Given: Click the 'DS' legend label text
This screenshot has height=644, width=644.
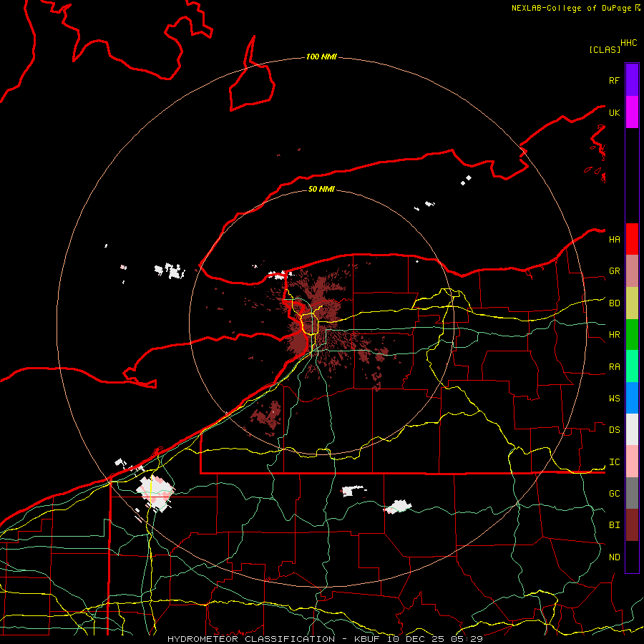Looking at the screenshot, I should tap(614, 430).
